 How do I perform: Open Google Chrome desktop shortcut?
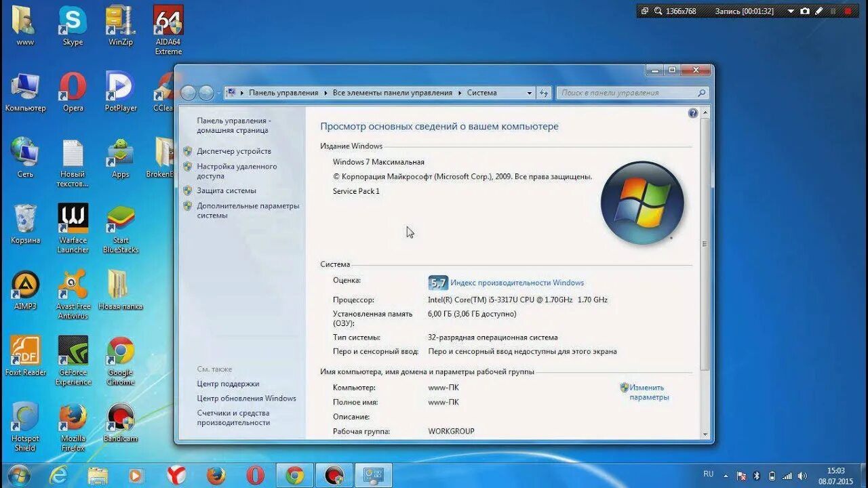(x=121, y=361)
